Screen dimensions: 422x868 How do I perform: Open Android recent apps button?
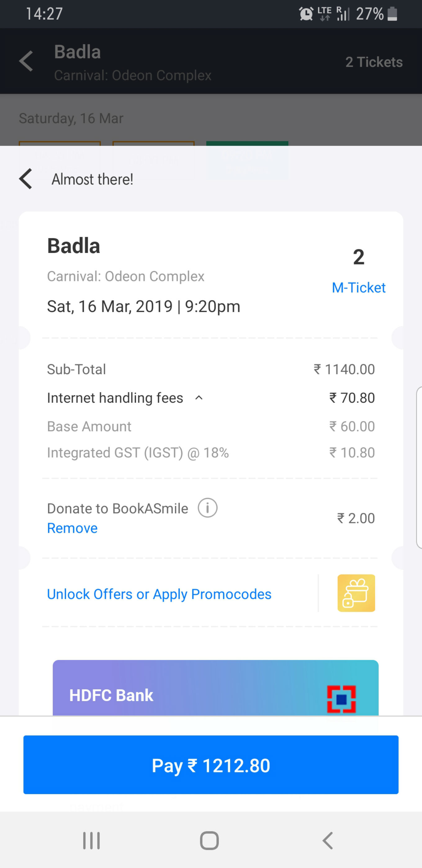(91, 841)
